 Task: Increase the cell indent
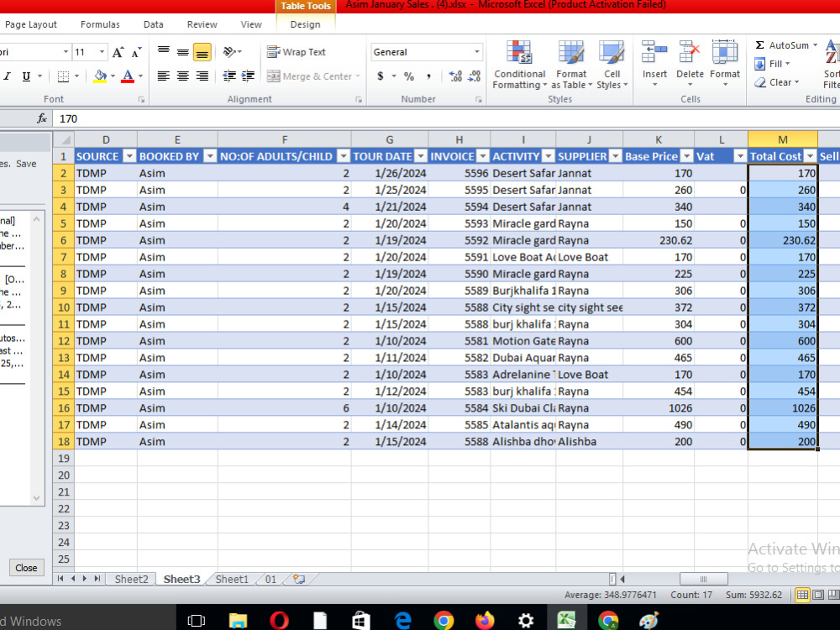(248, 76)
